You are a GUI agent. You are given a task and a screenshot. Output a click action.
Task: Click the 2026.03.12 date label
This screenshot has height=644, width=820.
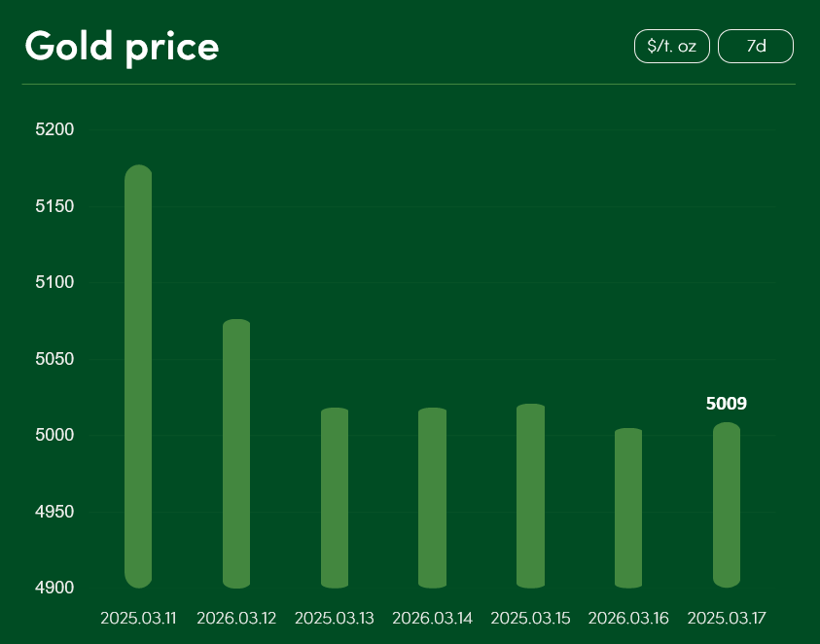click(236, 619)
